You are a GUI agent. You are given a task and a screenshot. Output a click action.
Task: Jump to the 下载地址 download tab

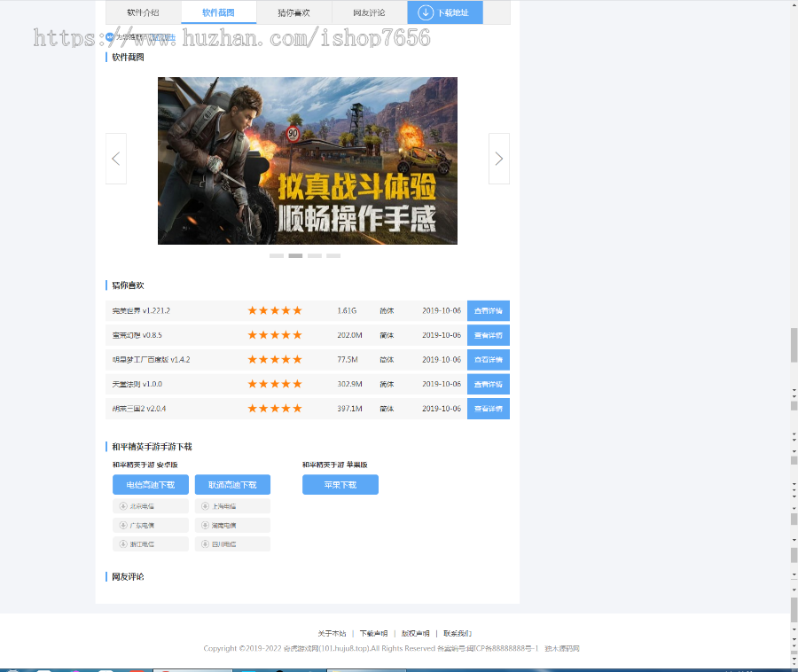[x=445, y=12]
